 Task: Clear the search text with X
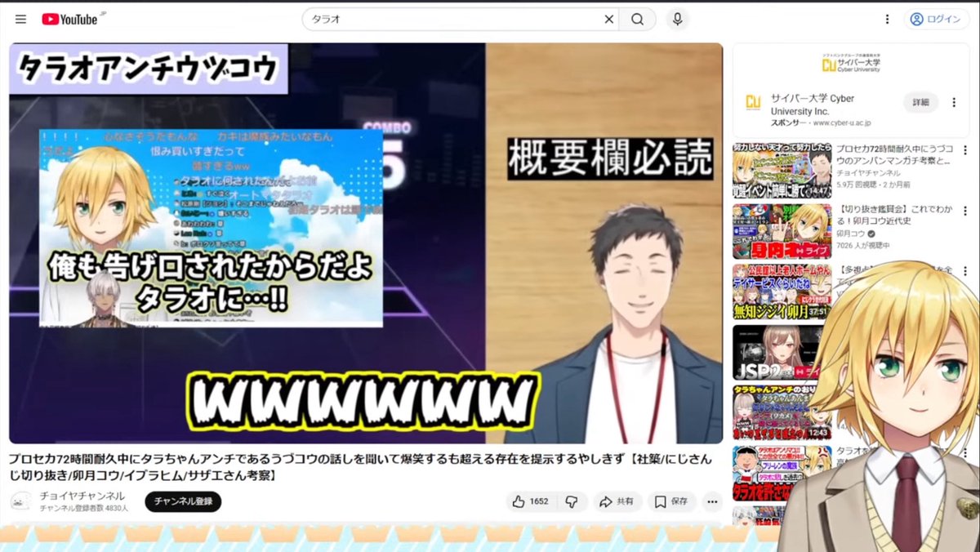(609, 19)
